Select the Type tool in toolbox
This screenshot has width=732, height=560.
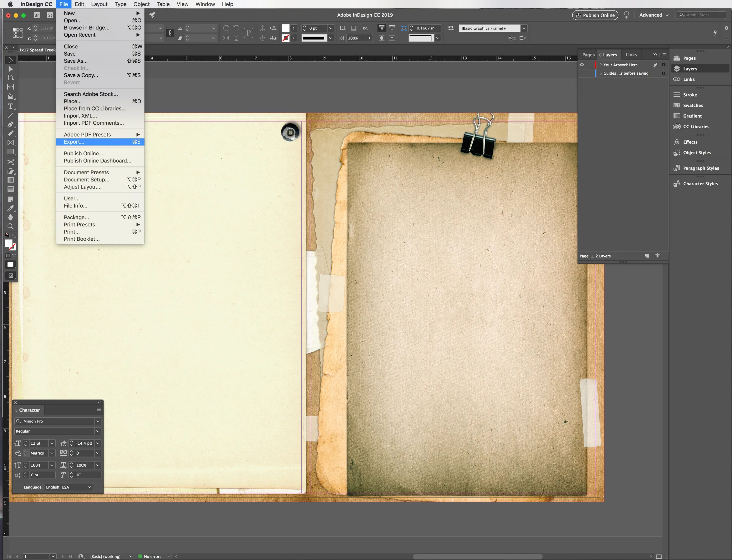[10, 106]
